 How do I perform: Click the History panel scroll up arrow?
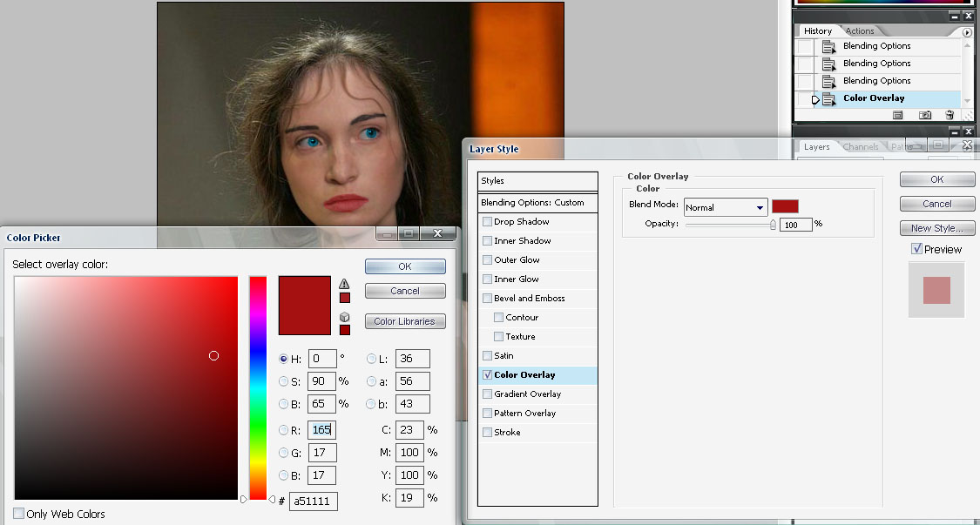pos(968,44)
